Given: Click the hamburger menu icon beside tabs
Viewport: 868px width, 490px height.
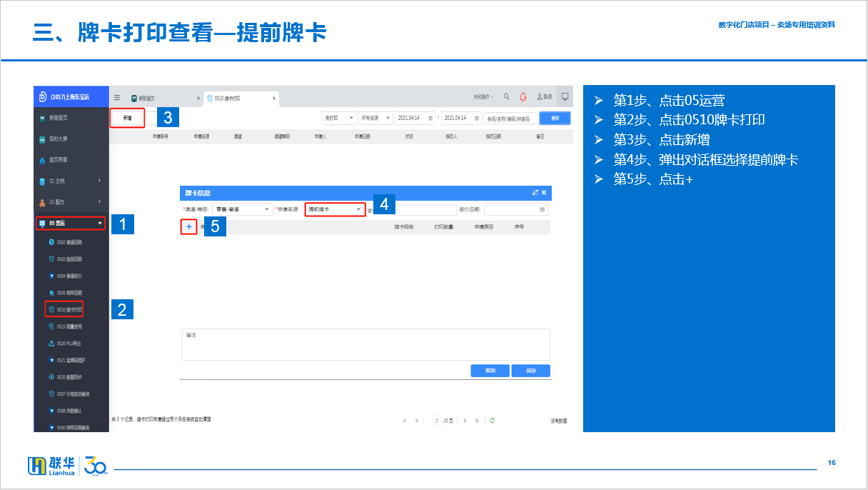Looking at the screenshot, I should pyautogui.click(x=117, y=97).
